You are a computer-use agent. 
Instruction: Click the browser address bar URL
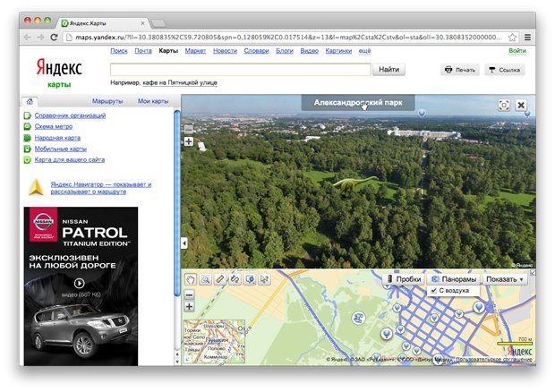(x=288, y=38)
